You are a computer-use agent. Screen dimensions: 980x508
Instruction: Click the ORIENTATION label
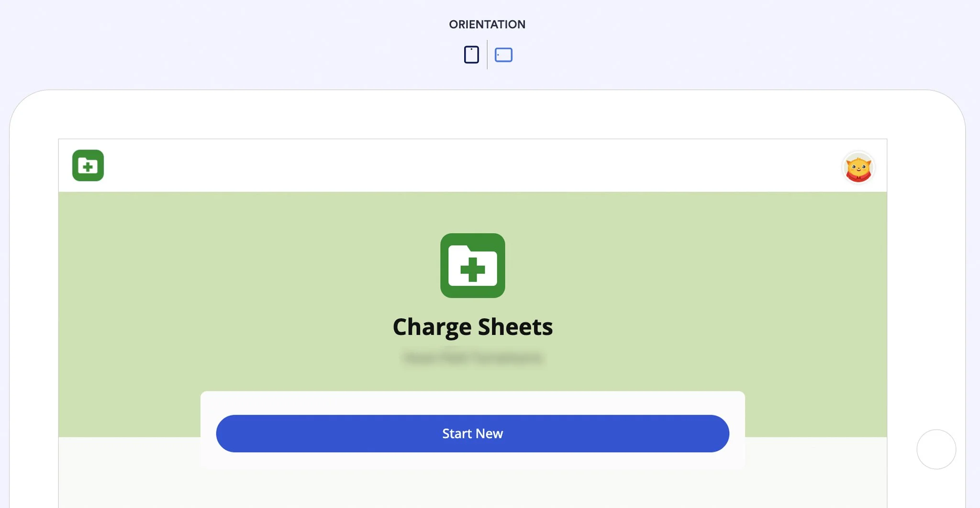coord(487,24)
